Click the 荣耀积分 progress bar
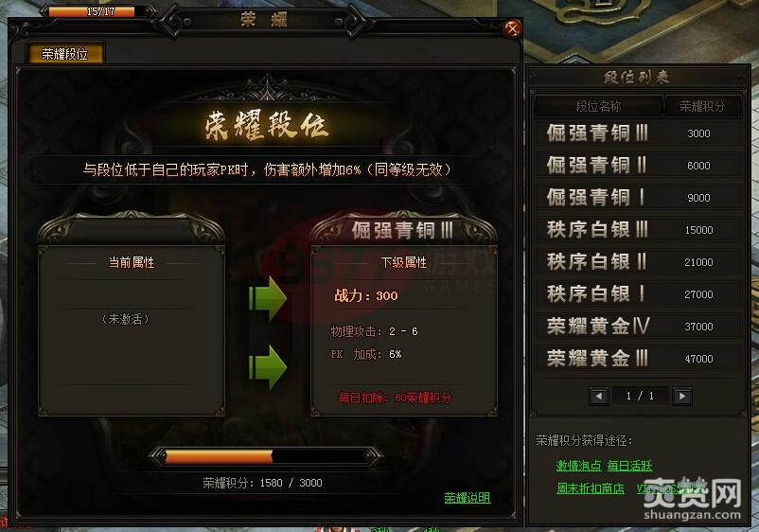759x532 pixels. pyautogui.click(x=266, y=456)
